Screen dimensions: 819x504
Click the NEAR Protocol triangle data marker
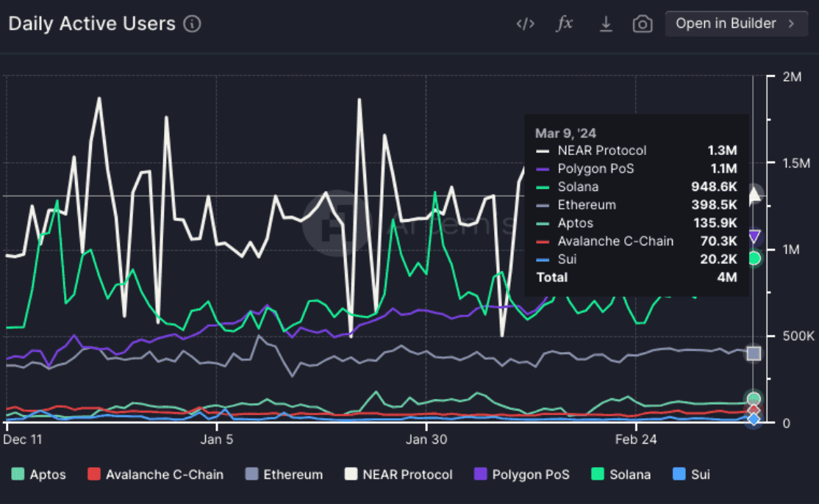click(754, 195)
